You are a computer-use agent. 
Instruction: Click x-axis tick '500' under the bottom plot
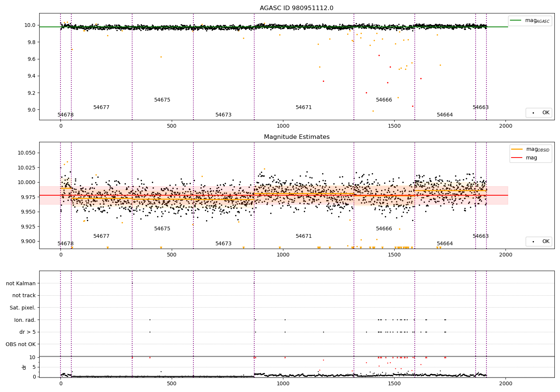(172, 384)
